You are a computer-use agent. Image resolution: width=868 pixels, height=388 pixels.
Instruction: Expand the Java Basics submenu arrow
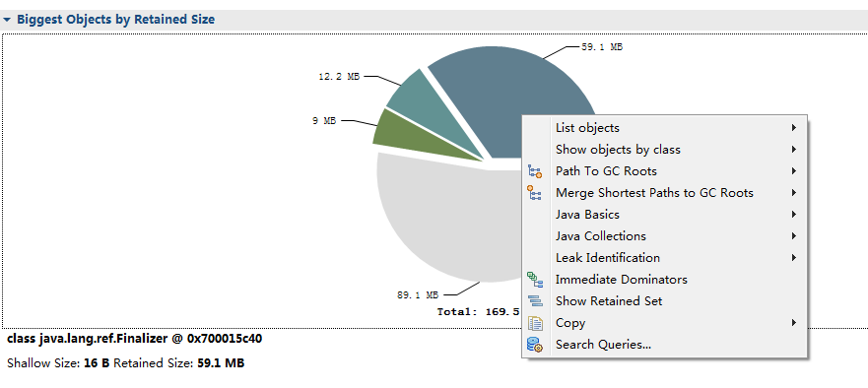coord(794,215)
